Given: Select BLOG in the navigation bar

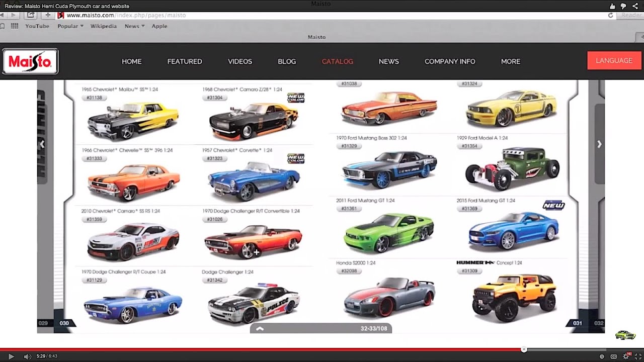Looking at the screenshot, I should (x=287, y=61).
